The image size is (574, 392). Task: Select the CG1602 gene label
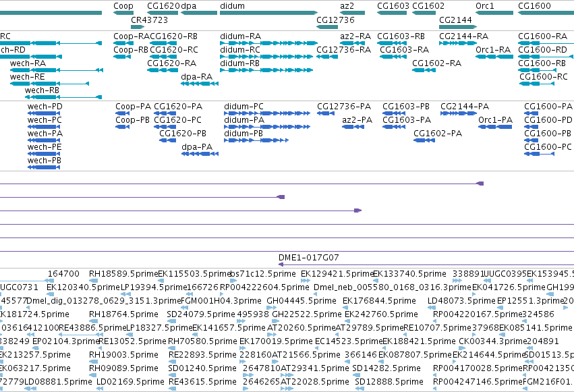coord(428,6)
